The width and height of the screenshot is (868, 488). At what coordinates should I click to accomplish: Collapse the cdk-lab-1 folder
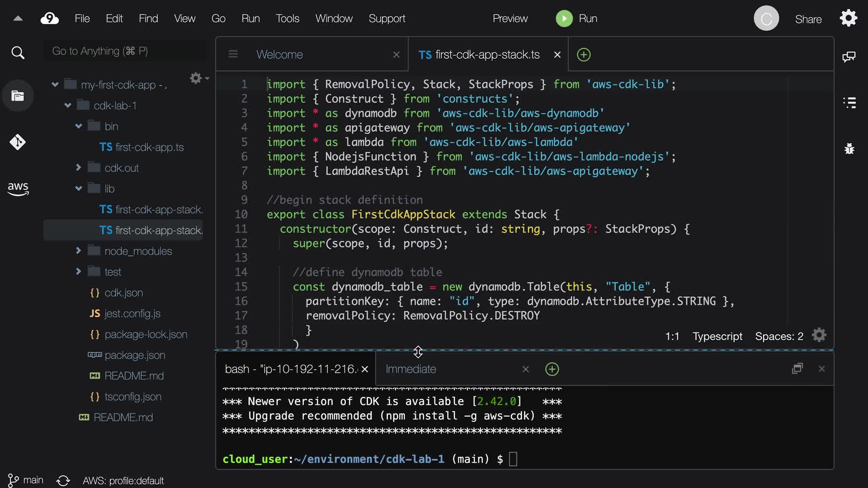click(68, 105)
